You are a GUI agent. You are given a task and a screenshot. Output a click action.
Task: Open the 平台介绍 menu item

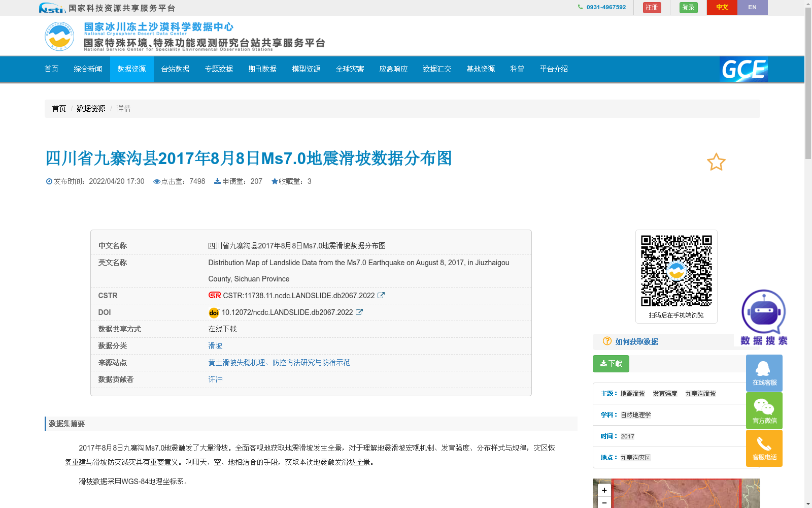click(x=554, y=69)
